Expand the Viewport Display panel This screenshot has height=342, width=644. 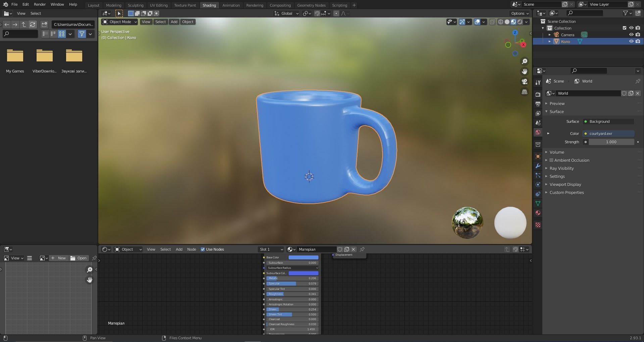565,185
